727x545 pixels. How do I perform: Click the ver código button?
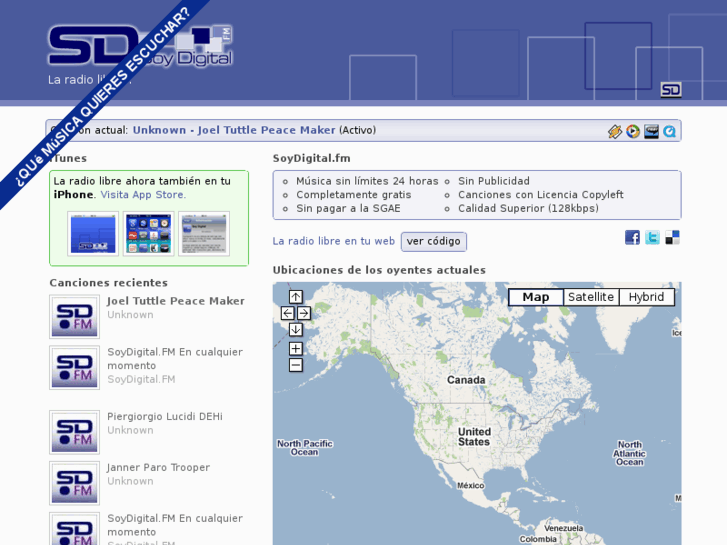click(434, 242)
